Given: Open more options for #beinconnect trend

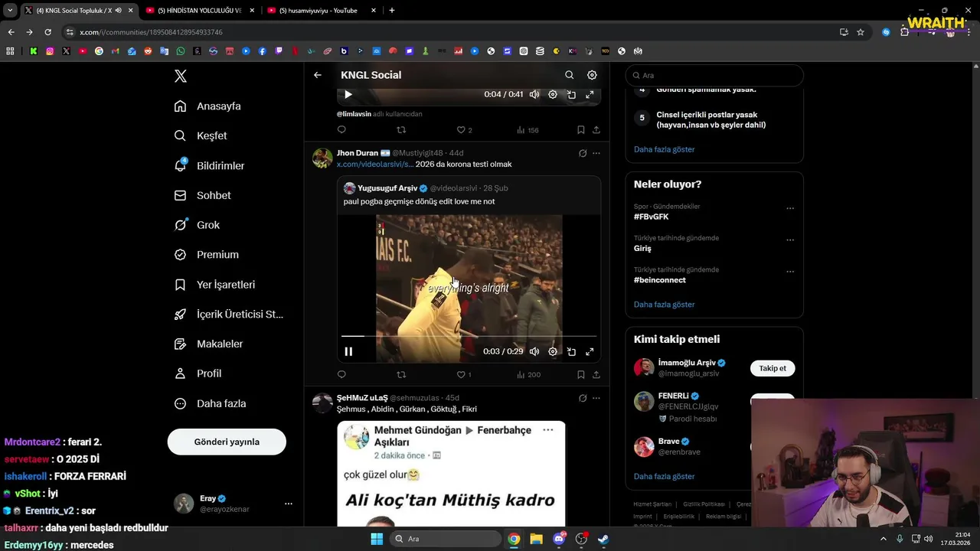Looking at the screenshot, I should (x=790, y=271).
